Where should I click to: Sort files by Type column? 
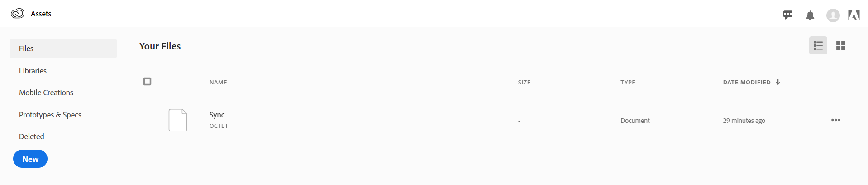pos(628,82)
